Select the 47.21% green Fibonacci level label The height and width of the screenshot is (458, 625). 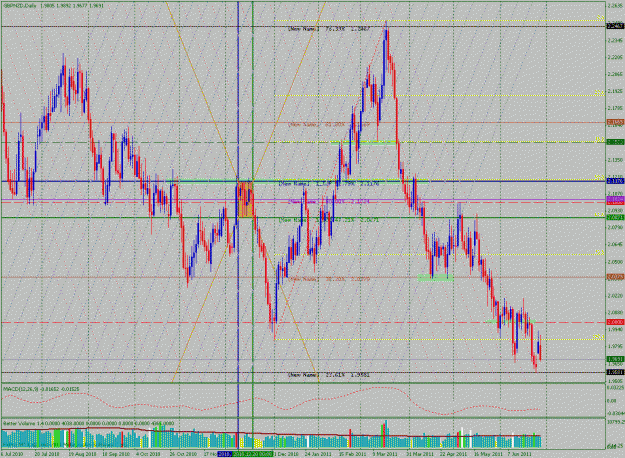pyautogui.click(x=329, y=220)
